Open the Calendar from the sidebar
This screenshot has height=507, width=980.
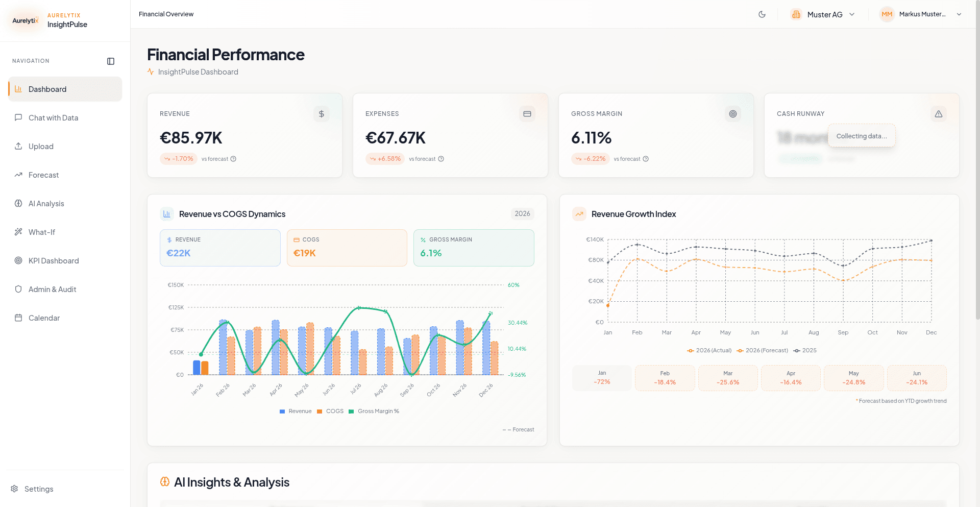(x=44, y=318)
